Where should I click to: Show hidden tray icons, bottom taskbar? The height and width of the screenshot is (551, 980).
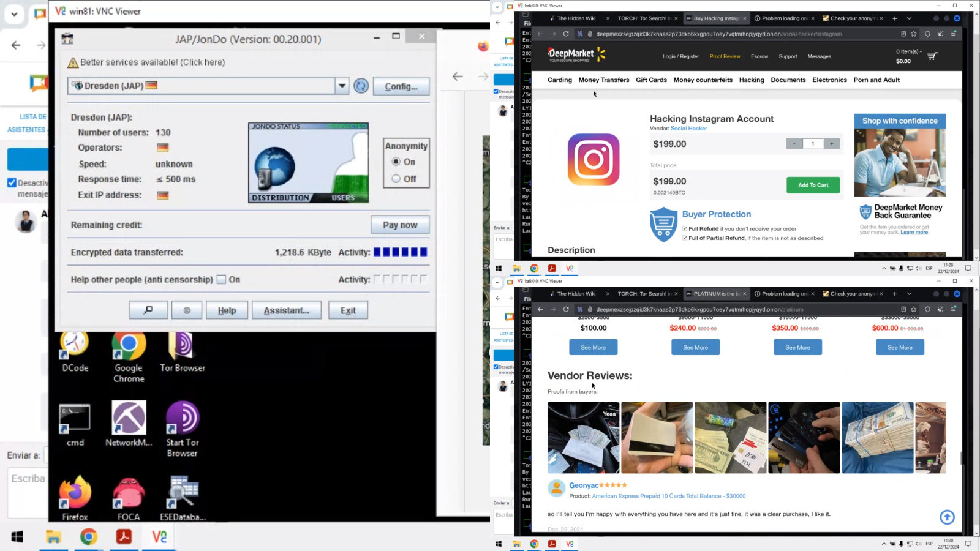pos(884,544)
